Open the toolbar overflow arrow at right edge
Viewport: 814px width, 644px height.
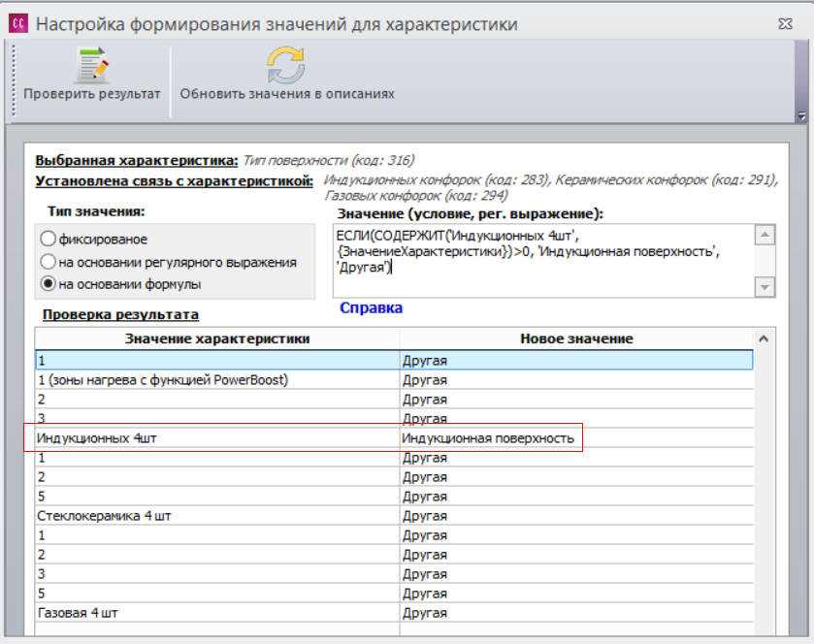pos(801,116)
